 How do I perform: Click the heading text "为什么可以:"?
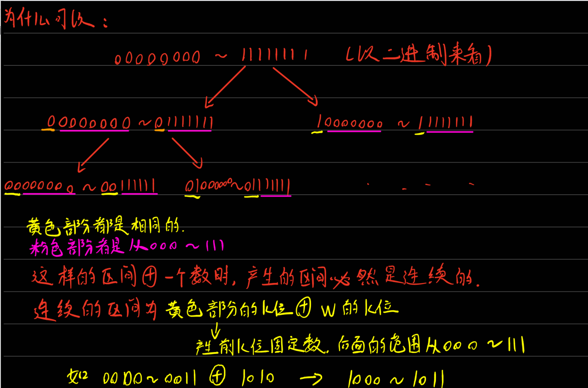(x=55, y=19)
